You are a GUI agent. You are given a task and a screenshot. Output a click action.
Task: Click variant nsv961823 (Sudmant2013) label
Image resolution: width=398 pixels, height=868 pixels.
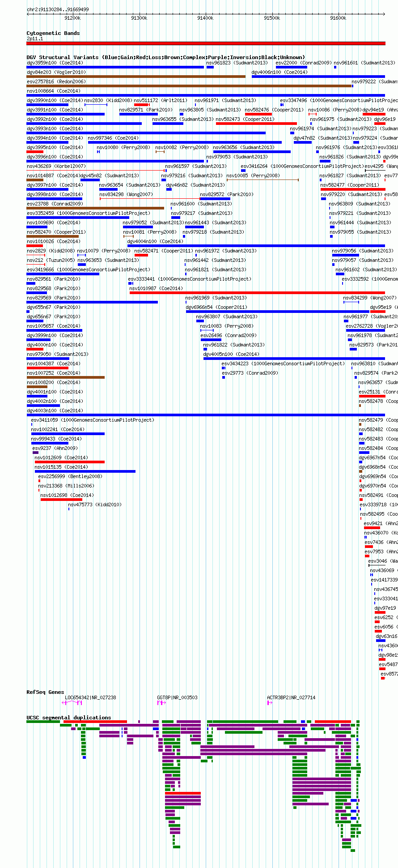coord(237,63)
